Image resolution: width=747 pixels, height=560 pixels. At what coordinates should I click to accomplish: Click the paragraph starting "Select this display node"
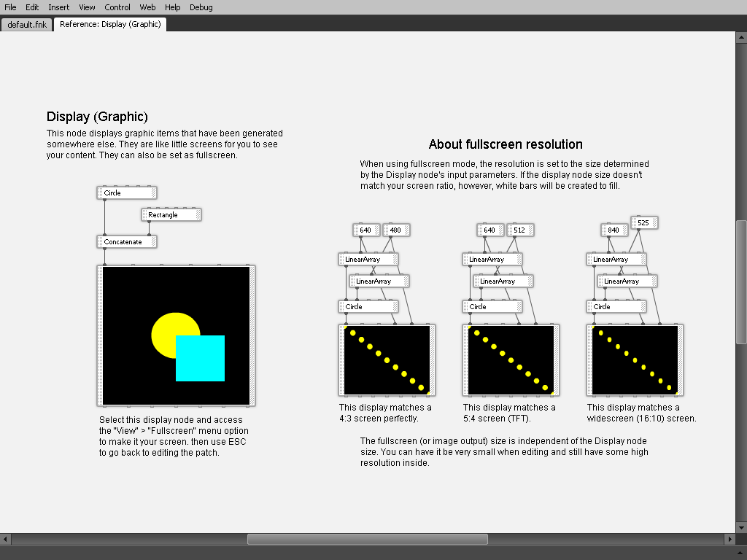click(174, 436)
